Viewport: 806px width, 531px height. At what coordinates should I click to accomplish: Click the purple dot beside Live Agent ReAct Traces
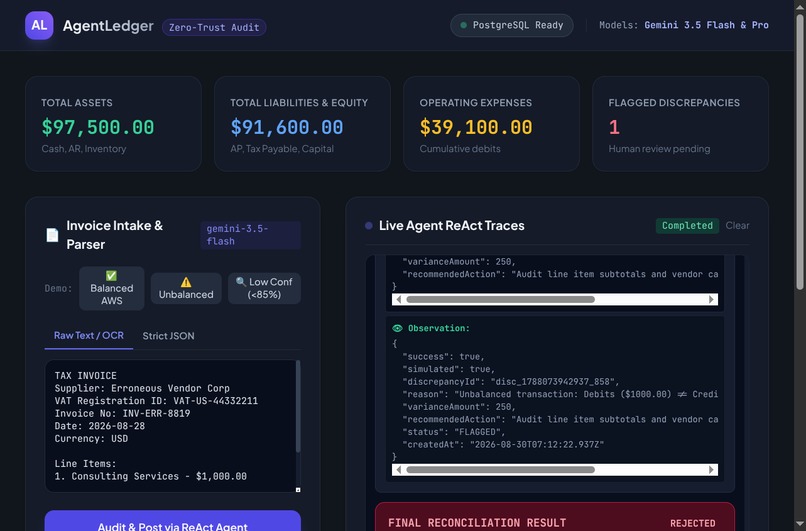369,225
